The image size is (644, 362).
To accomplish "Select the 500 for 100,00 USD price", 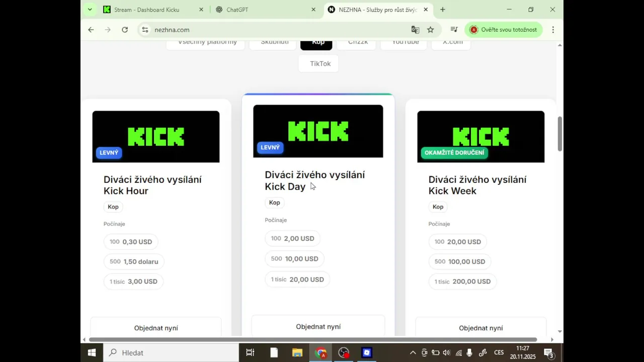I will coord(460,261).
